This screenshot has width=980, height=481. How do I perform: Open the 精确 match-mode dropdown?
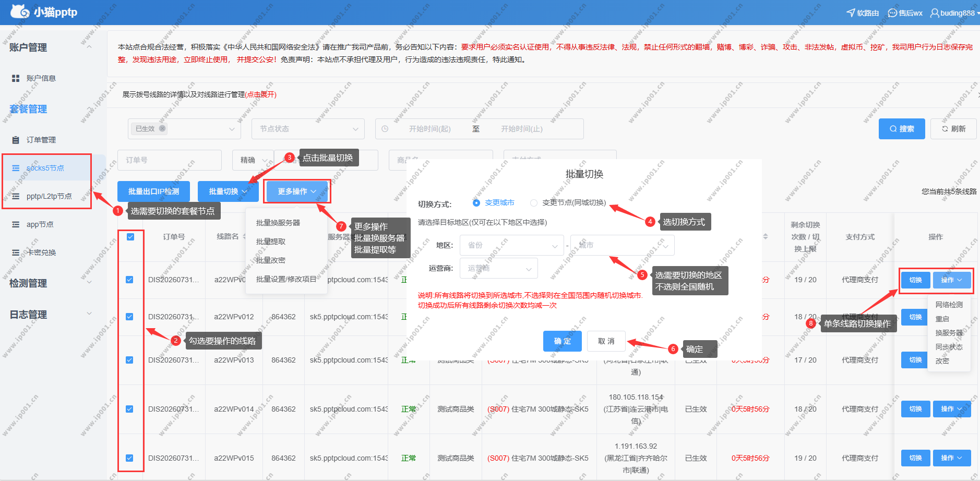click(253, 160)
